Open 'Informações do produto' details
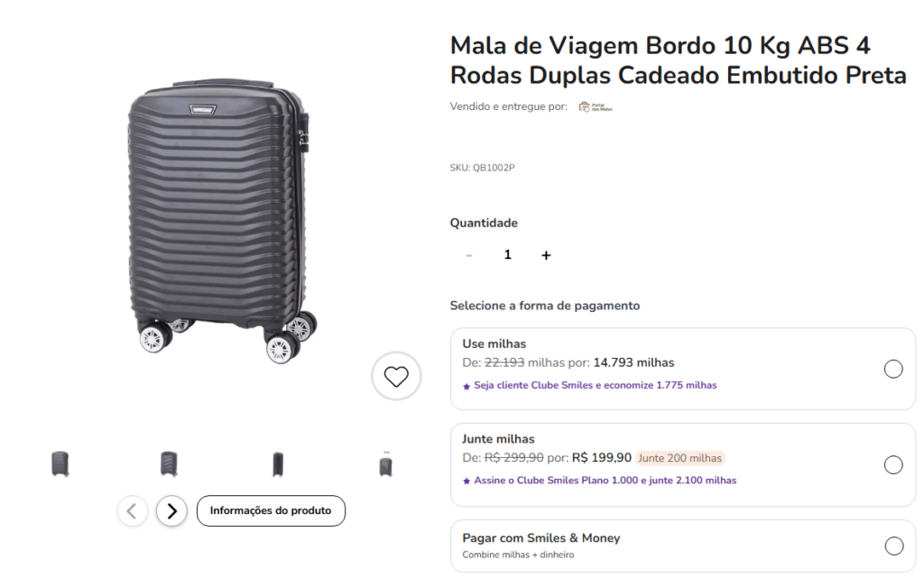 click(271, 510)
